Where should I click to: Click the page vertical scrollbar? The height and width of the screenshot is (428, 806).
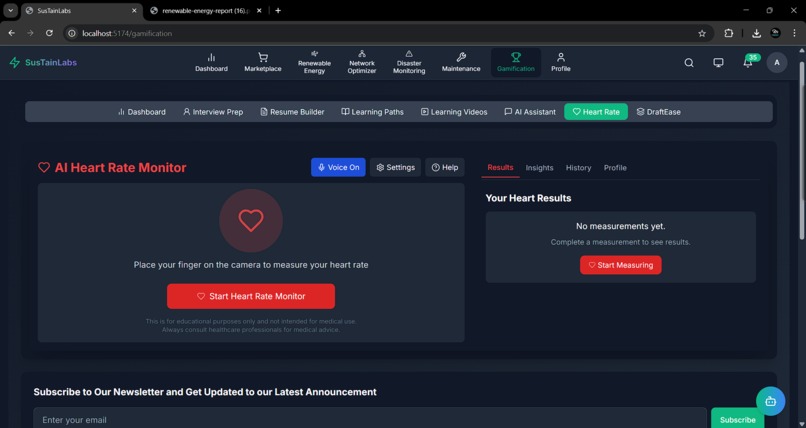pyautogui.click(x=802, y=150)
